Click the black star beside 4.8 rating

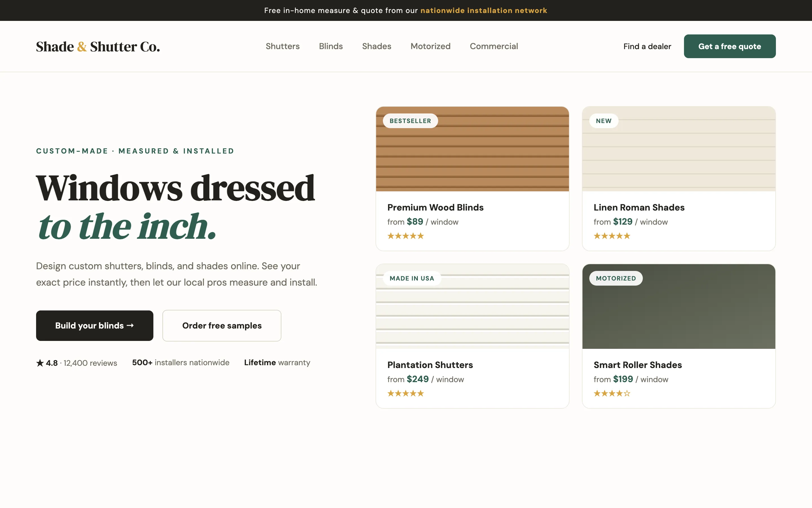(40, 363)
